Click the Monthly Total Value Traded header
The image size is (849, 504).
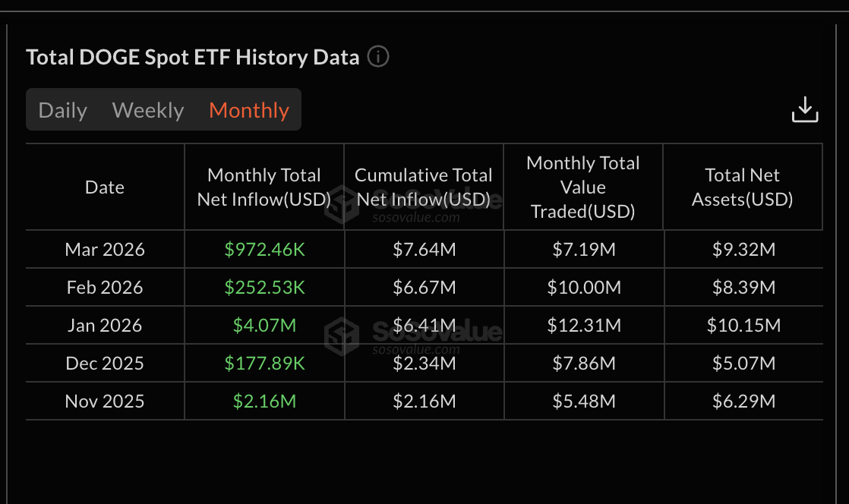(582, 187)
